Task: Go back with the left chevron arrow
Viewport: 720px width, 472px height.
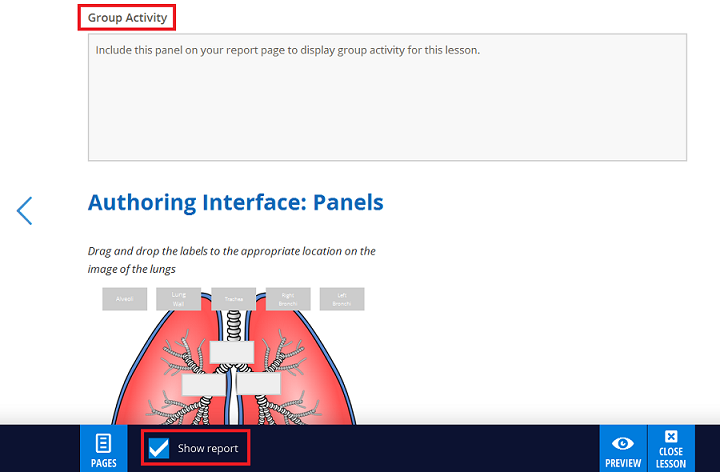Action: point(25,210)
